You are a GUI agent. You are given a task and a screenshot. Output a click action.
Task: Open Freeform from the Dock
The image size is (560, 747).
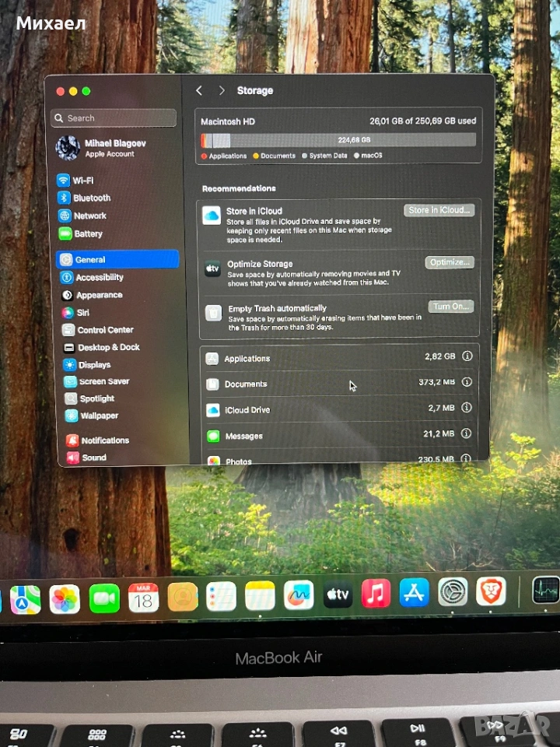point(299,594)
